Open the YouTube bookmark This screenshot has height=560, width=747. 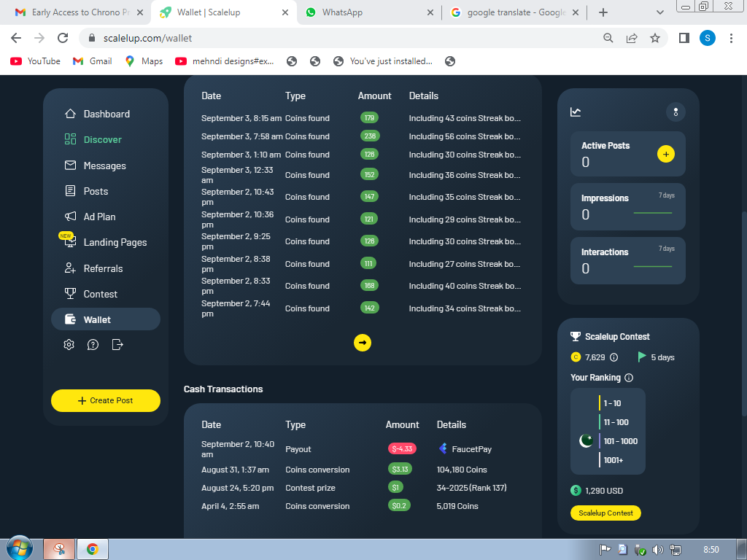36,61
